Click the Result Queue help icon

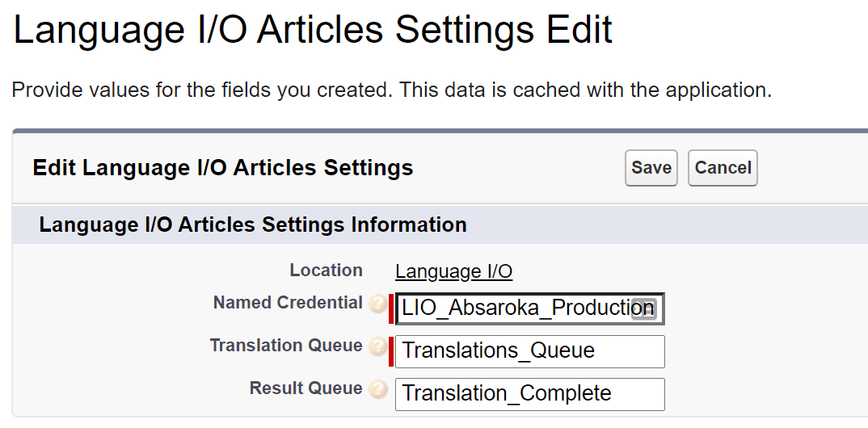coord(377,389)
